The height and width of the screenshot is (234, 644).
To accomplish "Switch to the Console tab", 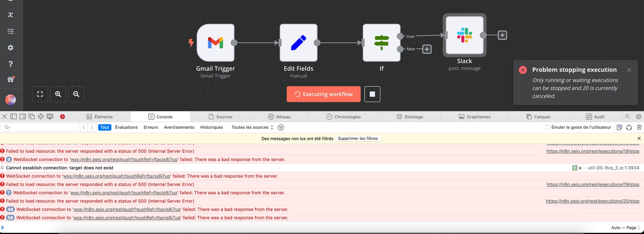I will pos(160,116).
